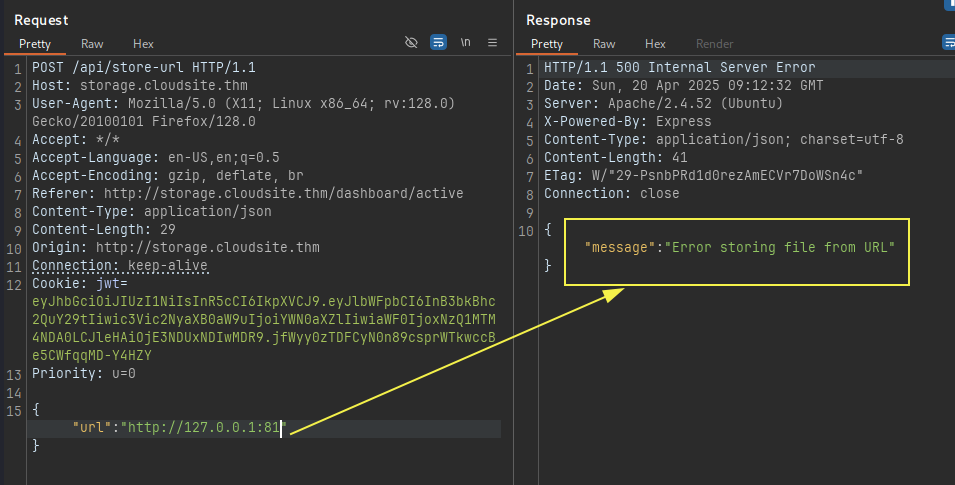Toggle the \n non-printable characters button
Screen dimensions: 955x485
pos(465,43)
